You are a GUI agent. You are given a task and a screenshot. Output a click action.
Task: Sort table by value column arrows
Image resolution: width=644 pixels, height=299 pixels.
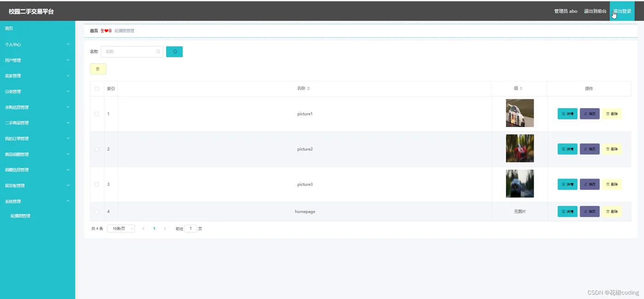(x=521, y=88)
